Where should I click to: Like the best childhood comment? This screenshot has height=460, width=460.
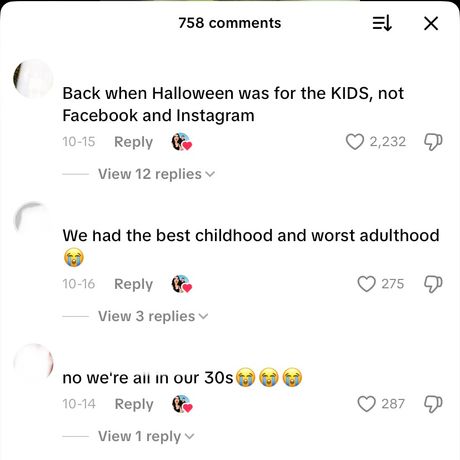(366, 284)
